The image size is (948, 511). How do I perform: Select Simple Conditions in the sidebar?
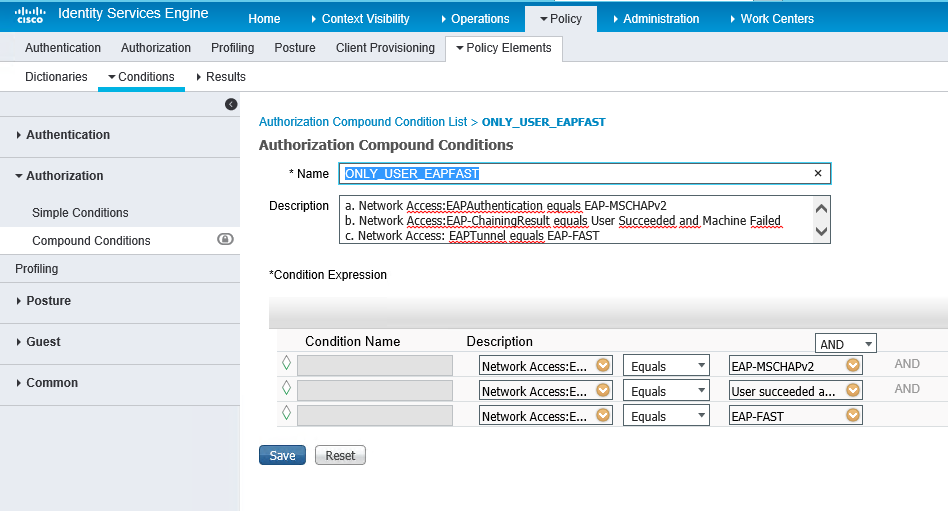click(80, 213)
